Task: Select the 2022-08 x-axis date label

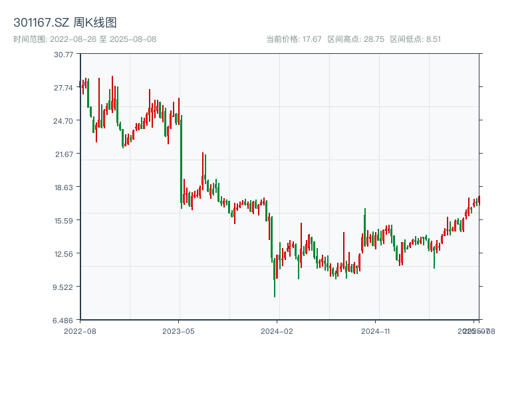Action: coord(80,331)
